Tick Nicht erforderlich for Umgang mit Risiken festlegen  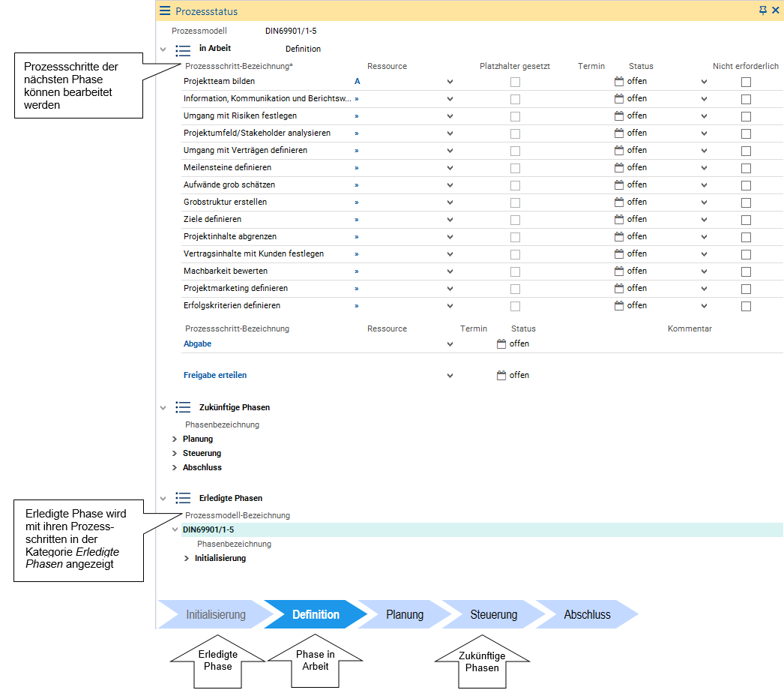(746, 116)
